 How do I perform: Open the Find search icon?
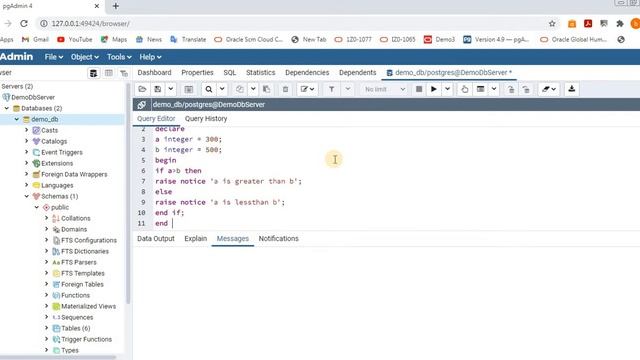(x=209, y=89)
